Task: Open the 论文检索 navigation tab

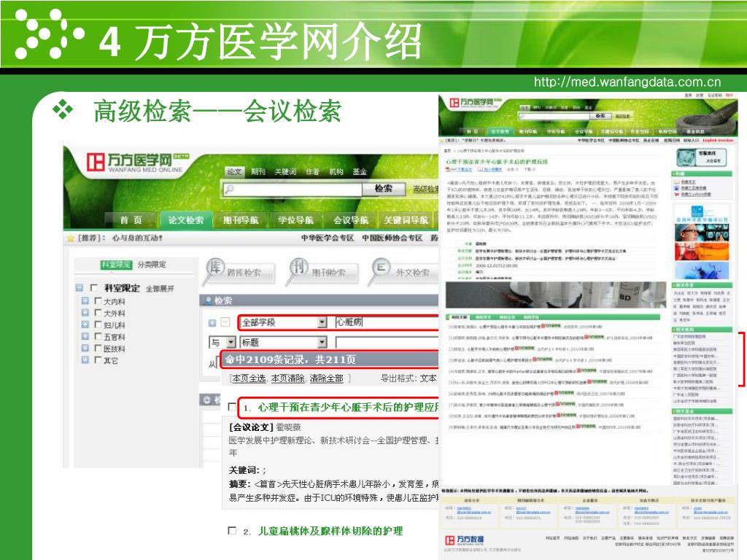Action: pyautogui.click(x=186, y=220)
